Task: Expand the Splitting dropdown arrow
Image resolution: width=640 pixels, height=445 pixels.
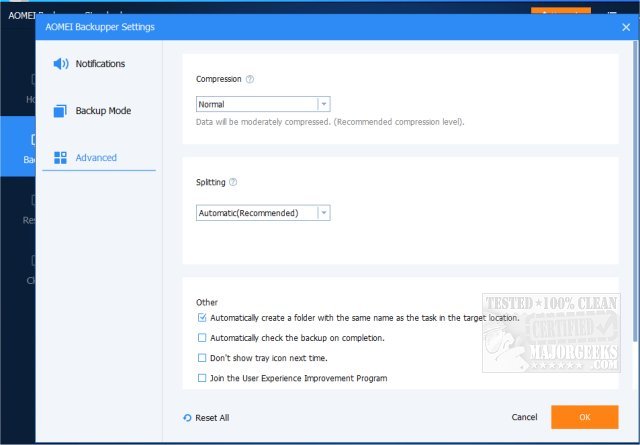Action: click(324, 213)
